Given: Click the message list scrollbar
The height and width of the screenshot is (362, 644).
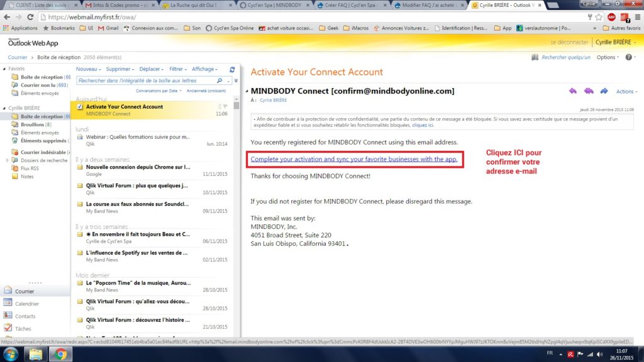Looking at the screenshot, I should 236,105.
